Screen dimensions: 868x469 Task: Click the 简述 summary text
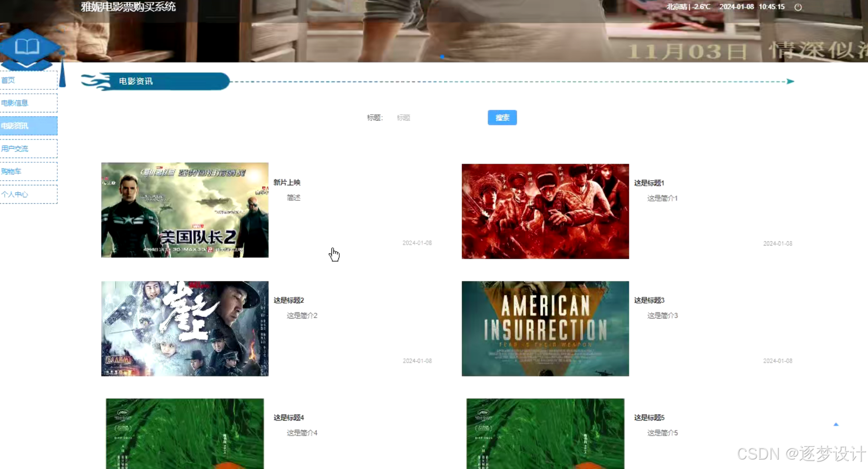click(294, 198)
